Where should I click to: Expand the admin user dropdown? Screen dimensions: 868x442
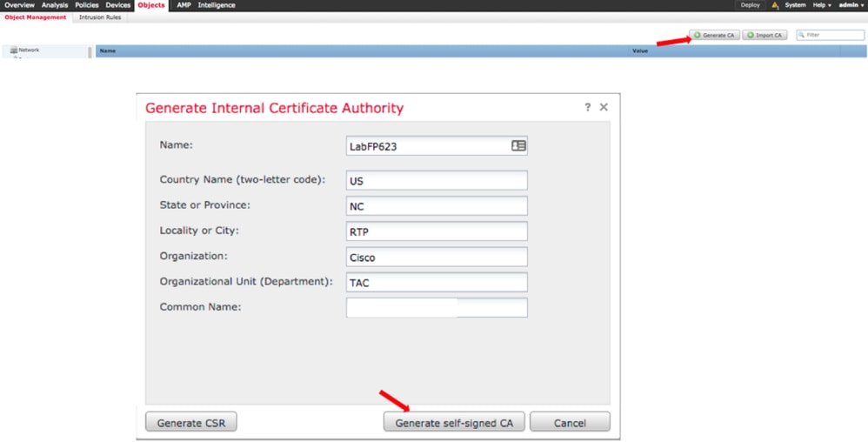(851, 5)
